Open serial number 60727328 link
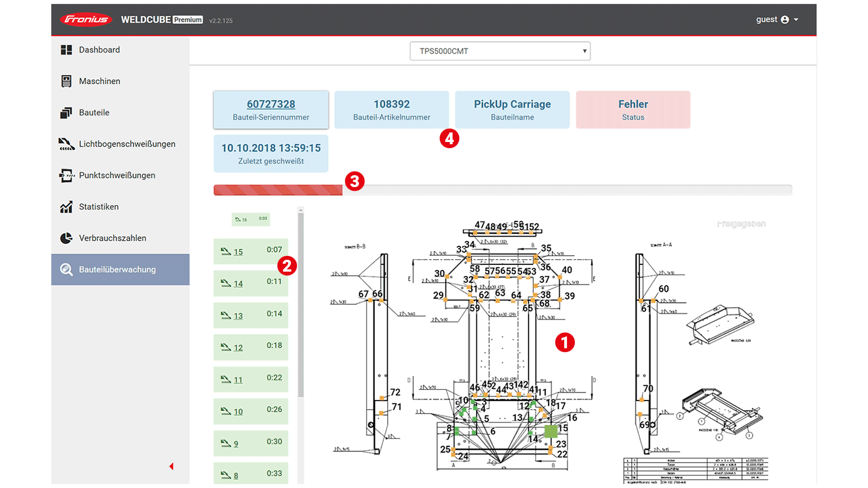 coord(271,104)
